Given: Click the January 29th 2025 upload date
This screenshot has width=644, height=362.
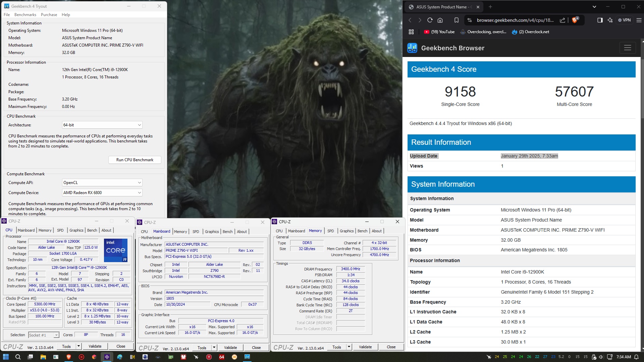Looking at the screenshot, I should click(x=529, y=156).
